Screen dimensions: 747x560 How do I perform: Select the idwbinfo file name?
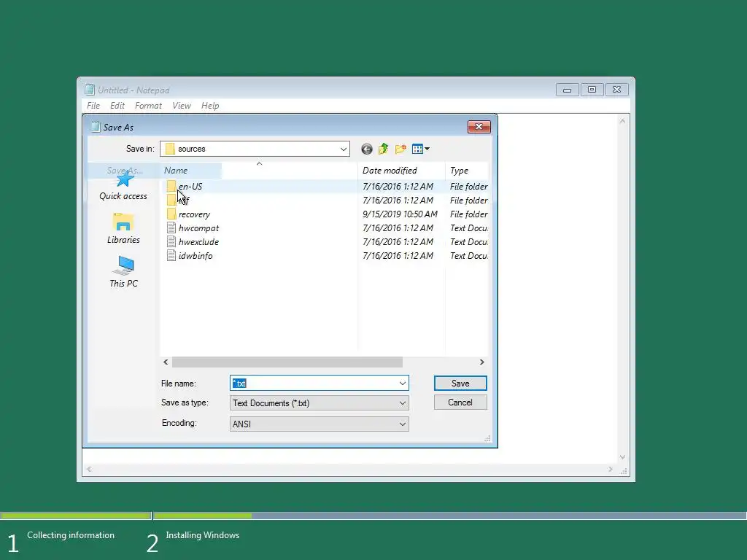[196, 256]
